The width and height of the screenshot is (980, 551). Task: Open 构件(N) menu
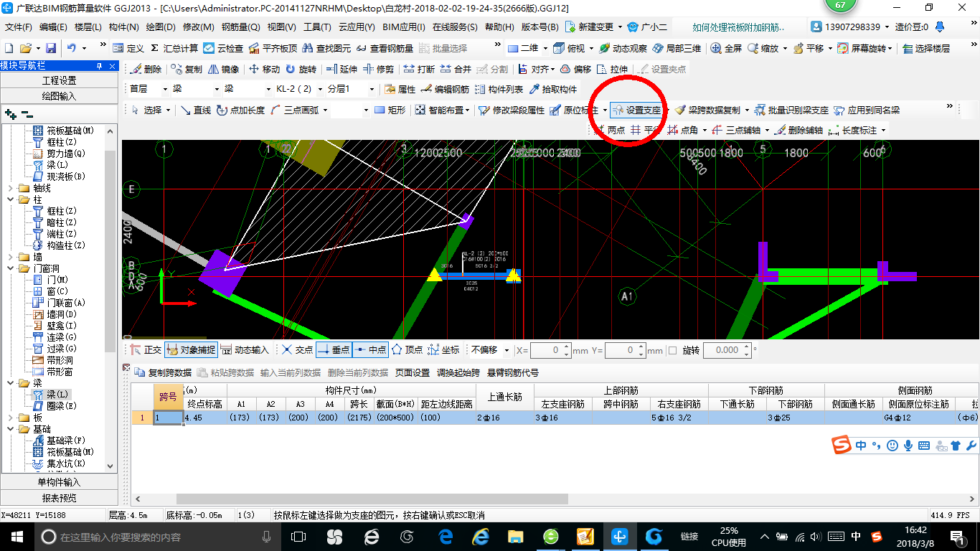123,27
